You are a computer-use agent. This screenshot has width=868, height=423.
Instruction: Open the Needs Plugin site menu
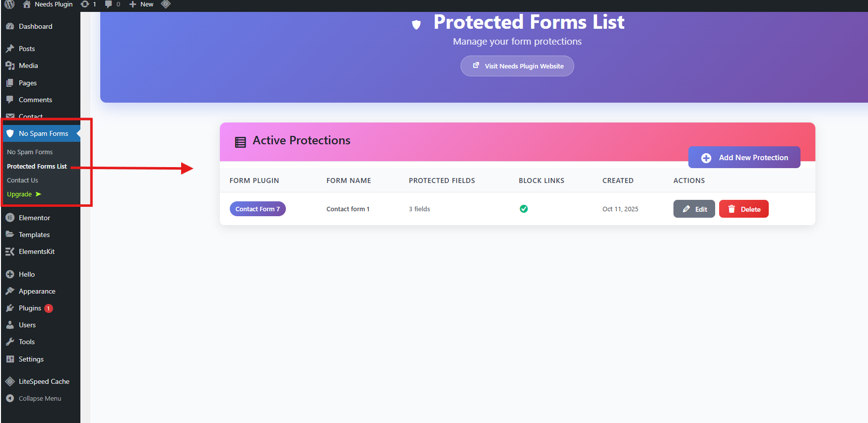(48, 4)
